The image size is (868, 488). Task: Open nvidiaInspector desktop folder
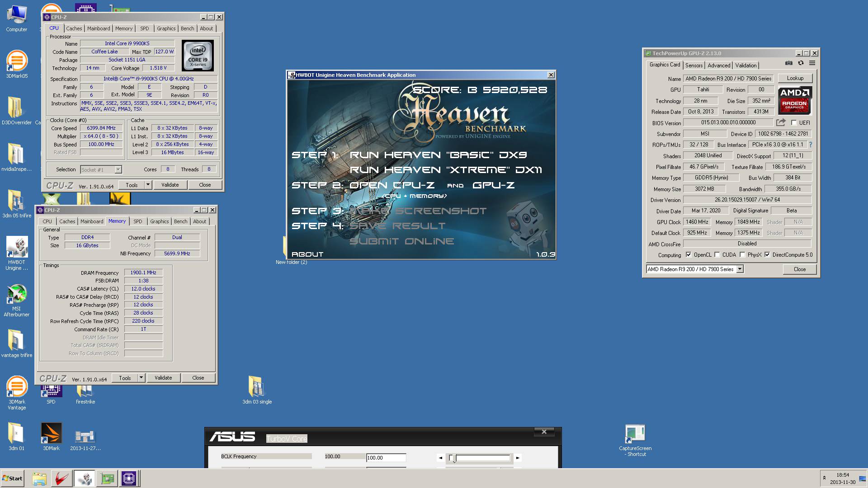point(17,157)
